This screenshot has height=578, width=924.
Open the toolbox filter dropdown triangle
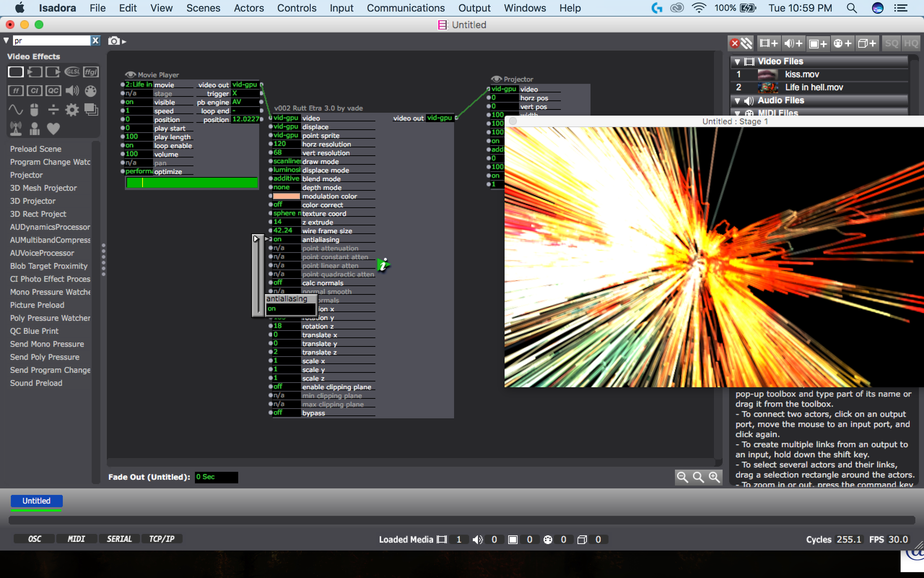tap(6, 40)
